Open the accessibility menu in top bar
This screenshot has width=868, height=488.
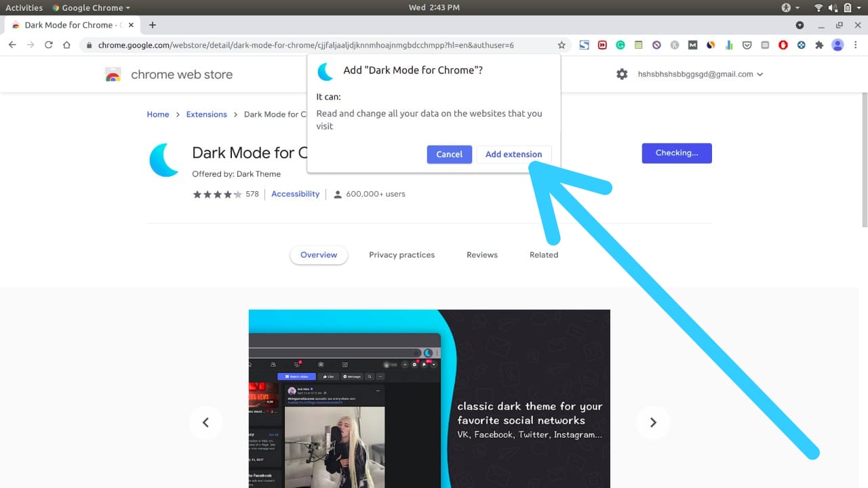(790, 7)
